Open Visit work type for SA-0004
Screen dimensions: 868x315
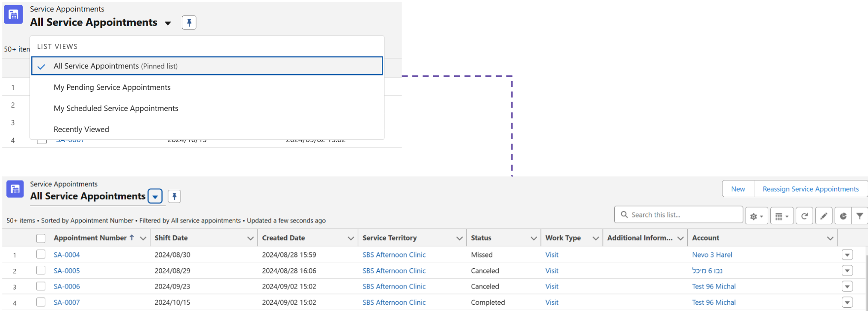click(x=552, y=255)
